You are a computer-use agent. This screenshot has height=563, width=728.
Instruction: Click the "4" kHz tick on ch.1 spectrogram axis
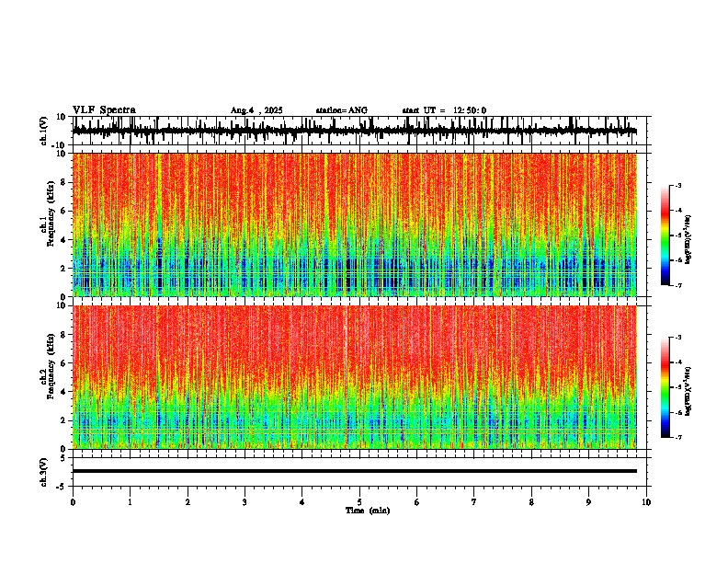click(x=64, y=240)
